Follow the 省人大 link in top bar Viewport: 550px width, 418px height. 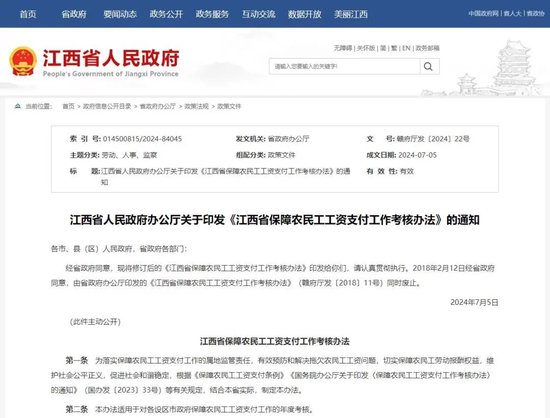coord(512,13)
